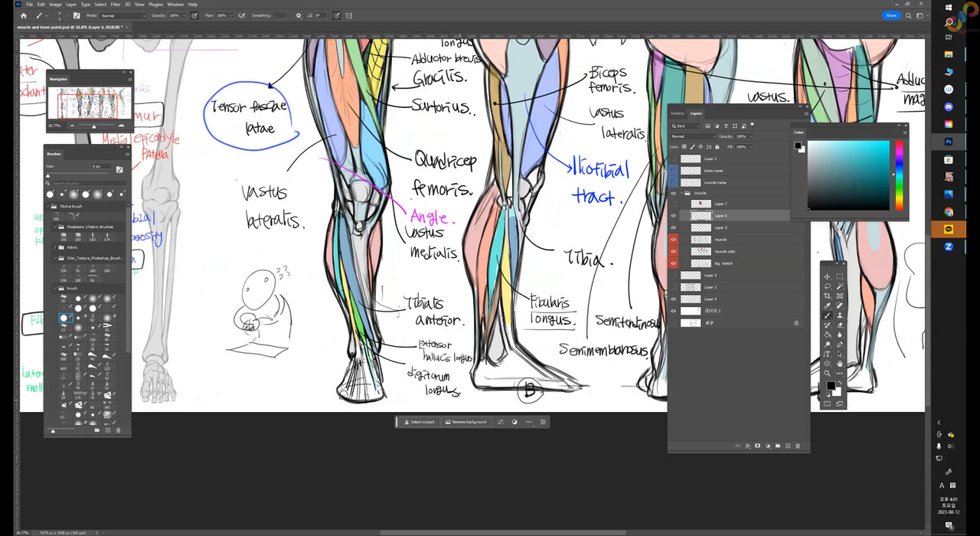Click the Navigator zoom slider
Image resolution: width=980 pixels, height=536 pixels.
pyautogui.click(x=93, y=126)
